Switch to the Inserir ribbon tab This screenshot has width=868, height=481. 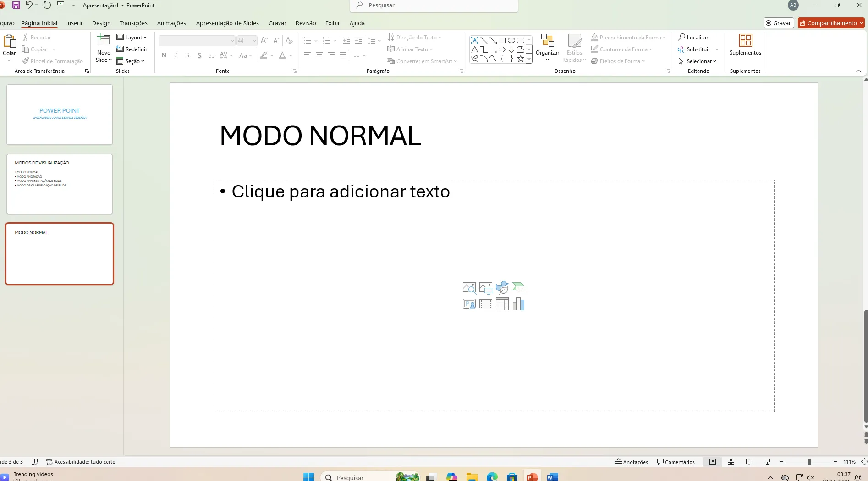point(75,23)
